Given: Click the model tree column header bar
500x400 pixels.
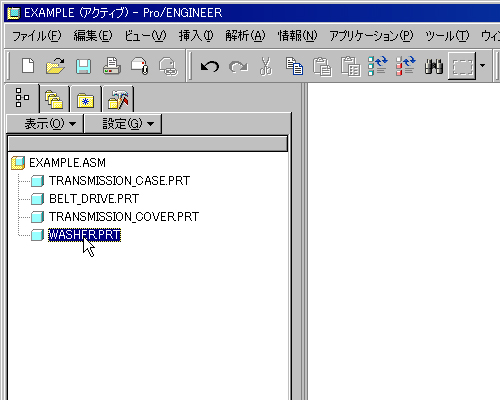Looking at the screenshot, I should [147, 144].
